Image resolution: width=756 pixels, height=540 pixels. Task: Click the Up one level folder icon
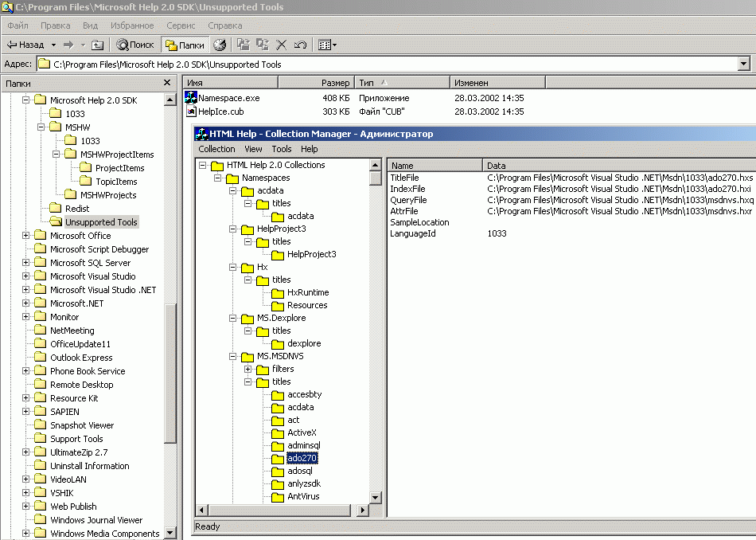(97, 45)
